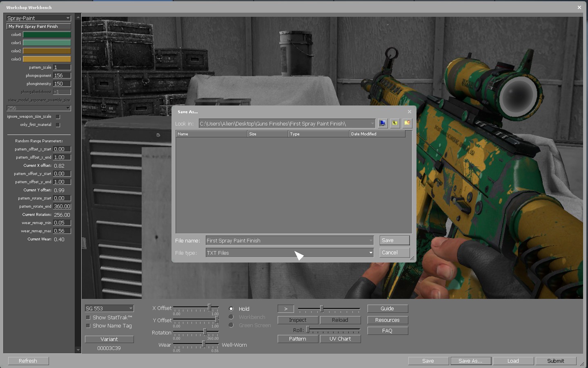Image resolution: width=588 pixels, height=368 pixels.
Task: Click the wear_remap_max input field
Action: (62, 231)
